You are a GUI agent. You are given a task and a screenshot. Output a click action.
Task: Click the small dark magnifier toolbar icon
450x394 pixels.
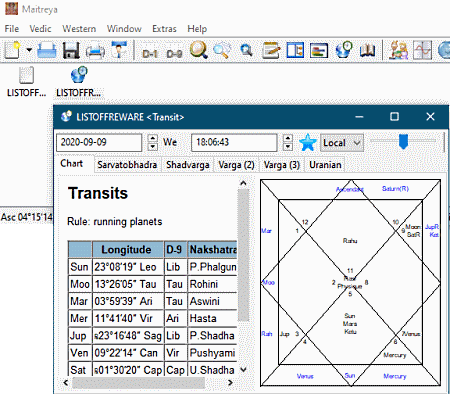[246, 51]
